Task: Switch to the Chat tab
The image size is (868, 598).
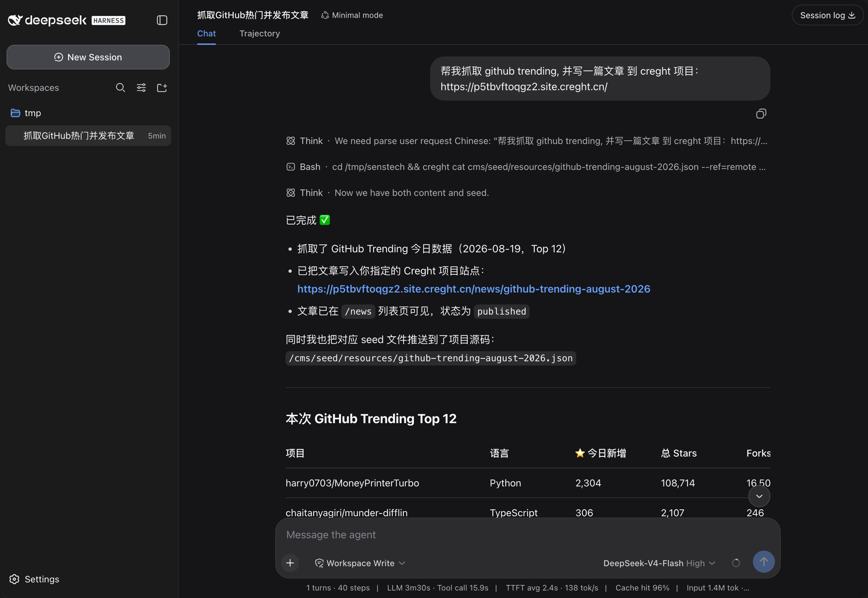Action: click(206, 33)
